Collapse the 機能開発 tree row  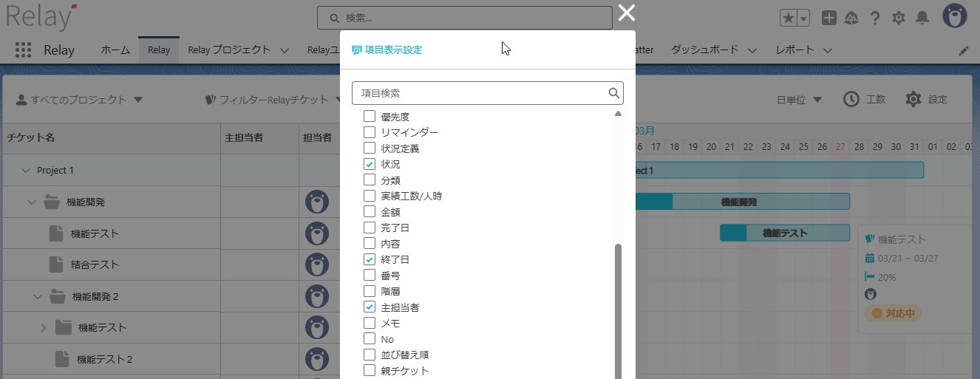tap(32, 202)
